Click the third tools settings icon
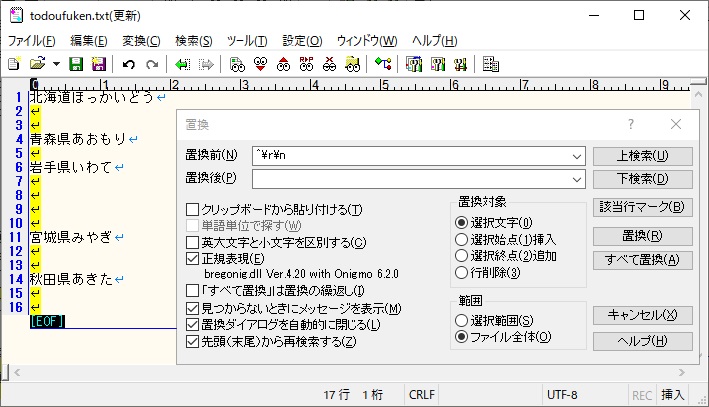 point(460,64)
